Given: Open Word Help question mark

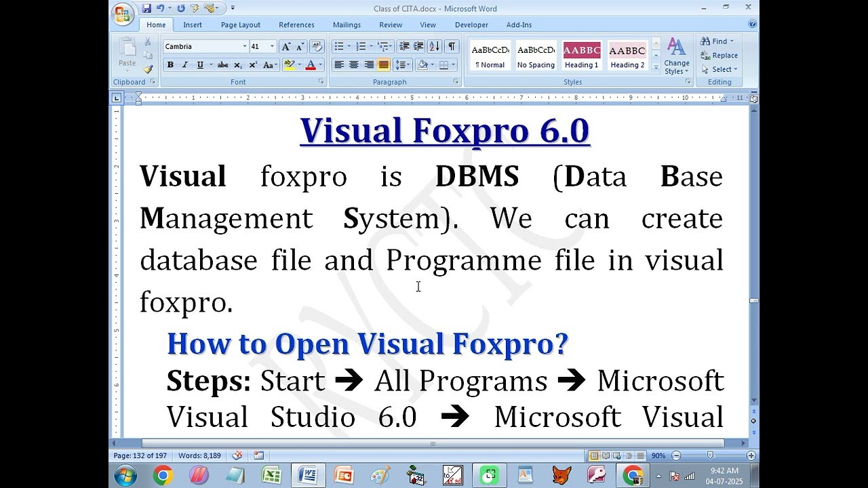Looking at the screenshot, I should (x=751, y=24).
